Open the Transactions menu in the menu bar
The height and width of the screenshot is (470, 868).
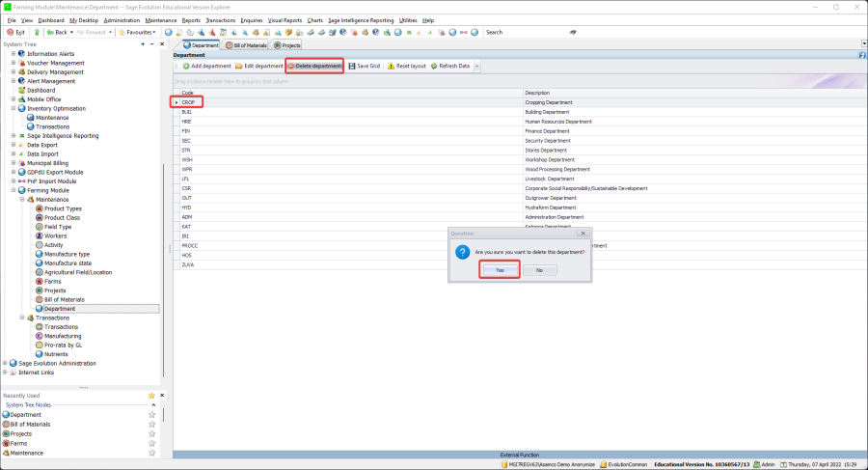click(220, 19)
